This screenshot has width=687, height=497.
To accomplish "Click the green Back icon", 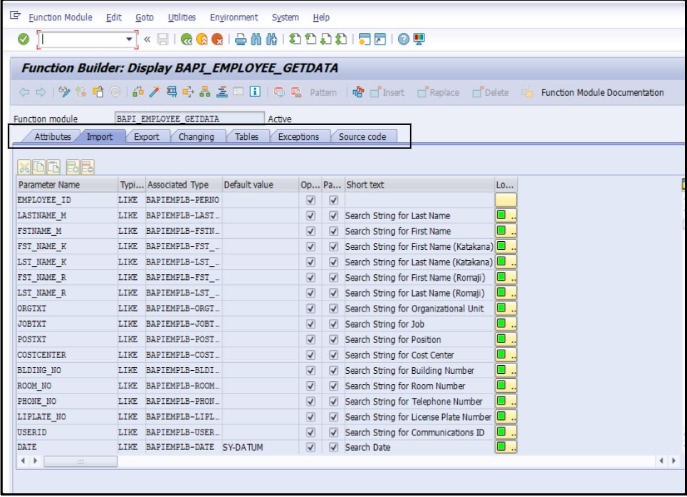I will (186, 39).
